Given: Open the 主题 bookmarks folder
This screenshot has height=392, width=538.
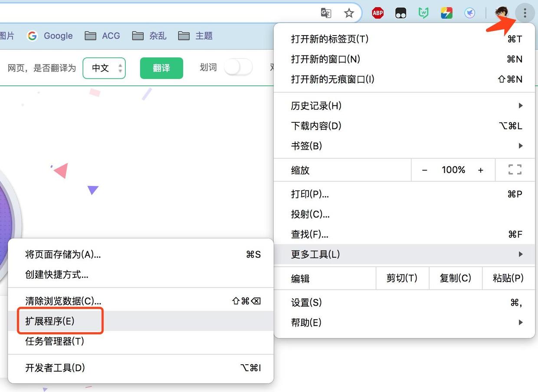Looking at the screenshot, I should tap(195, 36).
